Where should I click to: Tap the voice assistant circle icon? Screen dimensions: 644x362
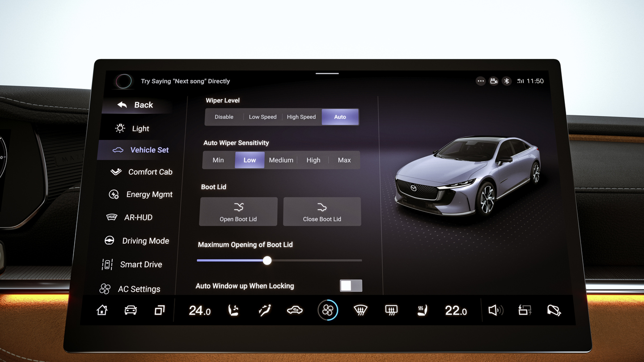click(x=123, y=81)
